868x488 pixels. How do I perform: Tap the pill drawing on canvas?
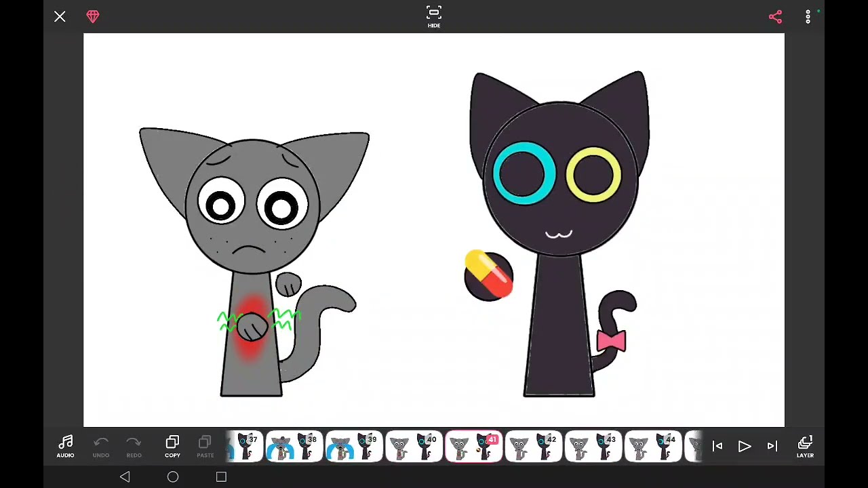click(489, 274)
